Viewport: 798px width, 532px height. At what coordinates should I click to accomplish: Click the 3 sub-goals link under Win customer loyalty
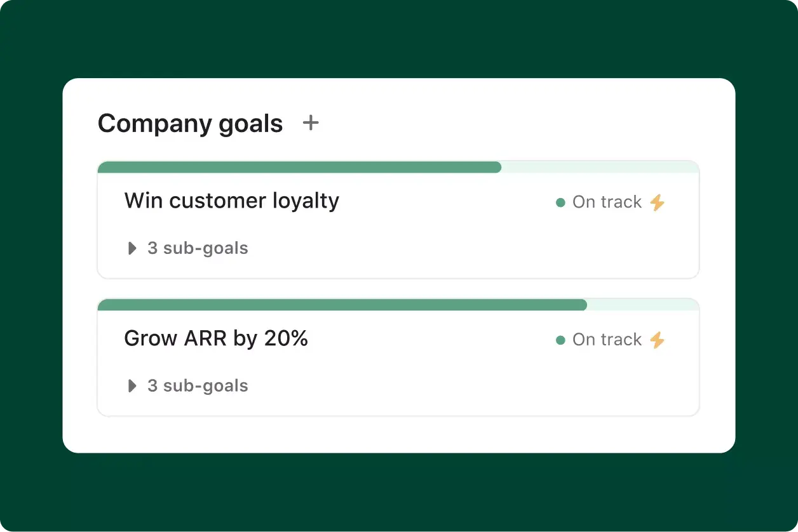[198, 248]
